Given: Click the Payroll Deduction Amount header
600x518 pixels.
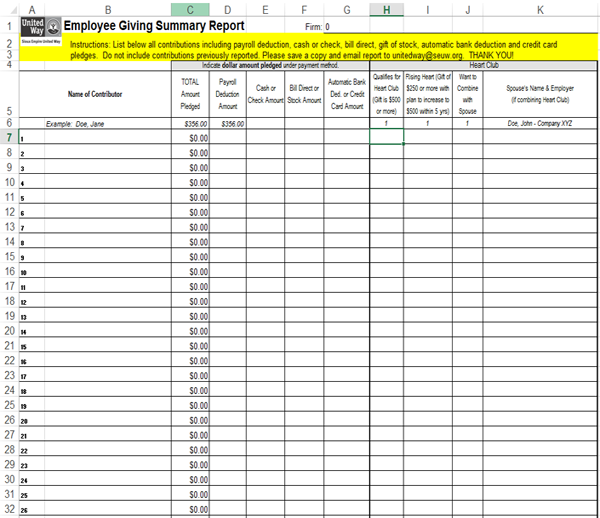Looking at the screenshot, I should click(228, 94).
